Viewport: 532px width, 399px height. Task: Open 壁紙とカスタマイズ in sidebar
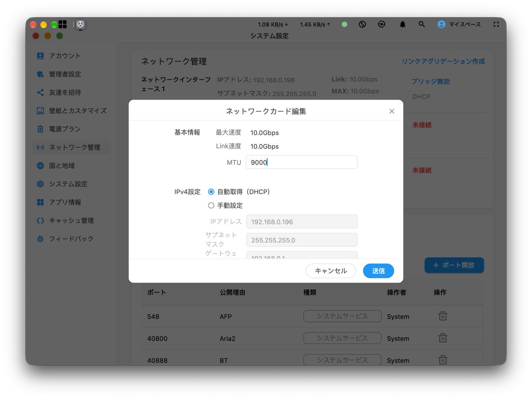pyautogui.click(x=72, y=111)
